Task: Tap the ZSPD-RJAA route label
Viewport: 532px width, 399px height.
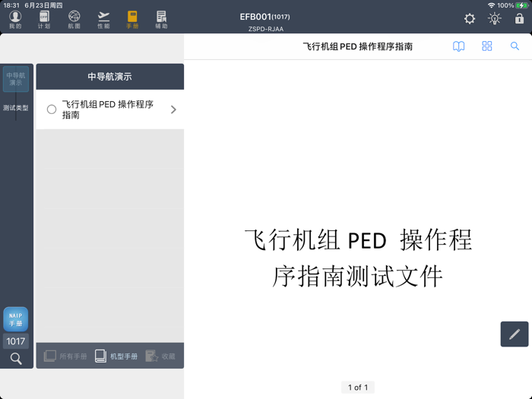Action: pos(266,29)
